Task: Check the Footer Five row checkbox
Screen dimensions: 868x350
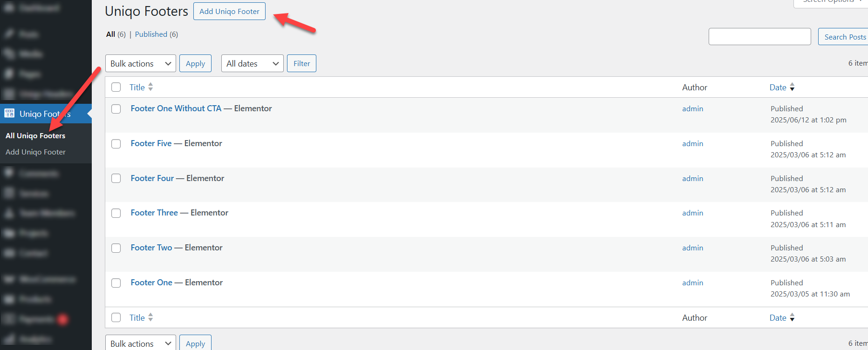Action: coord(116,144)
